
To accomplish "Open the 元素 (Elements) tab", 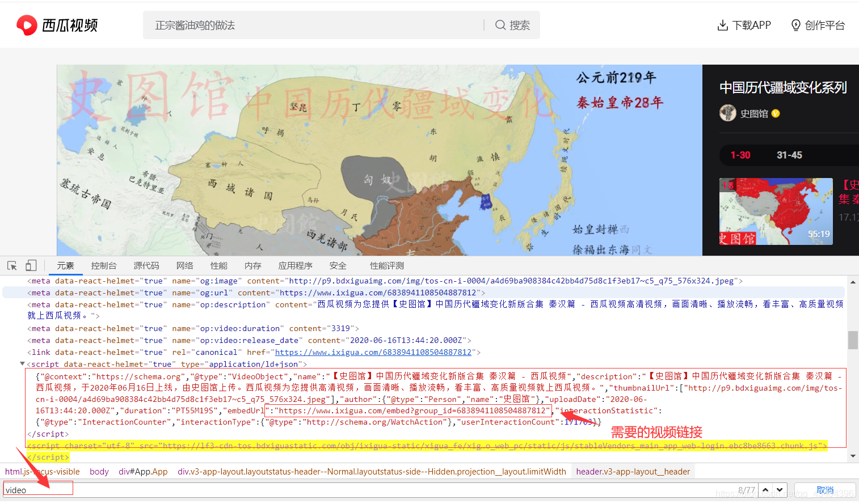I will coord(65,265).
